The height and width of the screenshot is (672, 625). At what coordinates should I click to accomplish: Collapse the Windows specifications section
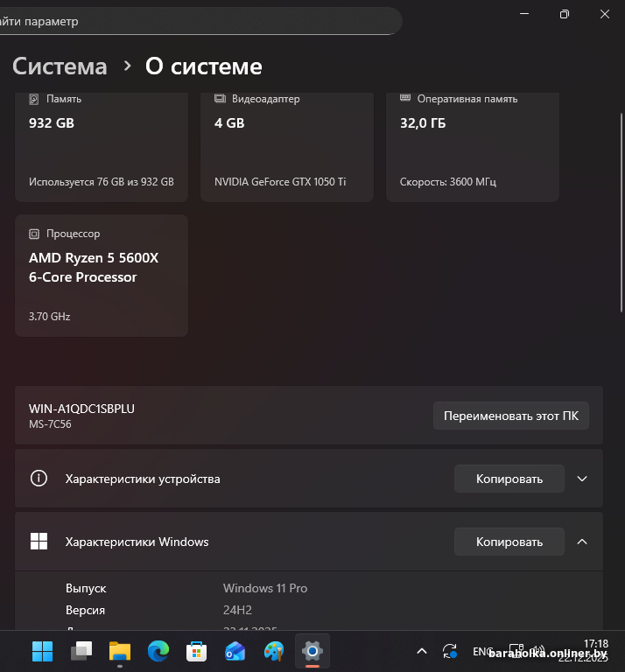pos(582,542)
